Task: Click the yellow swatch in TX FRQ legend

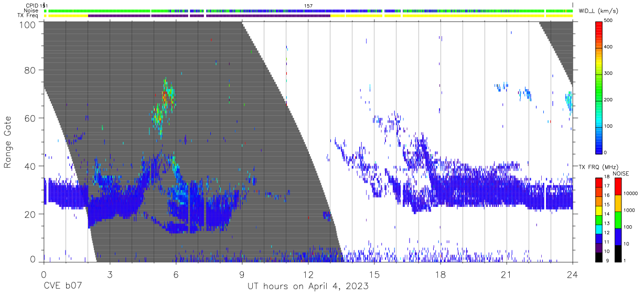Action: point(599,211)
